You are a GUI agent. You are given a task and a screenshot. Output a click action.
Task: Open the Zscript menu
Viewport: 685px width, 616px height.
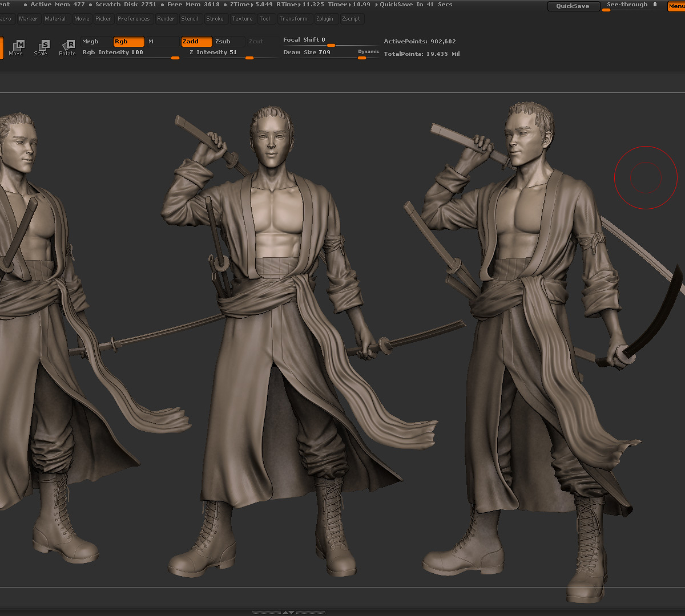(x=351, y=19)
